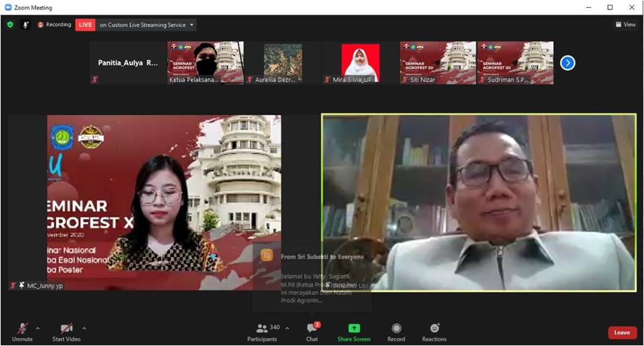Screen dimensions: 644x346
Task: Close the Zoom Meeting window
Action: [632, 7]
